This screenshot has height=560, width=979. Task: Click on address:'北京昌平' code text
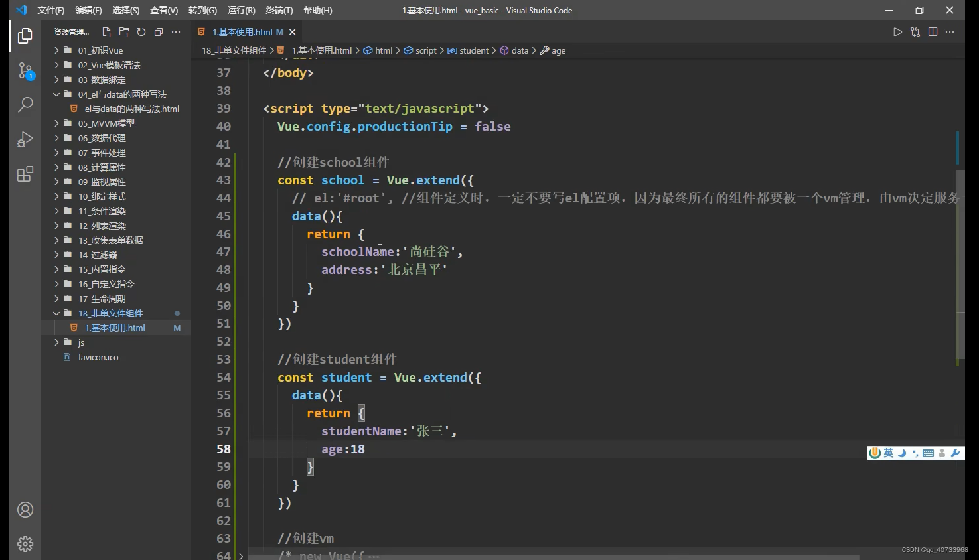[384, 270]
